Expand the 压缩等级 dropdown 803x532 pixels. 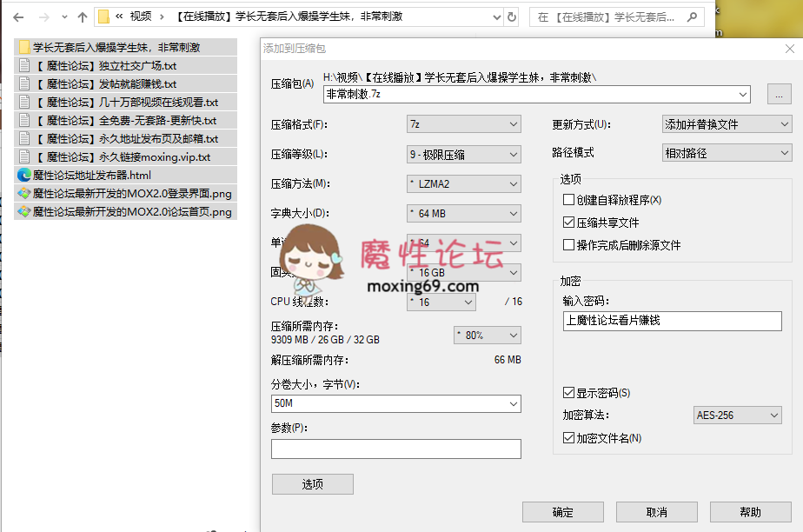pyautogui.click(x=464, y=155)
